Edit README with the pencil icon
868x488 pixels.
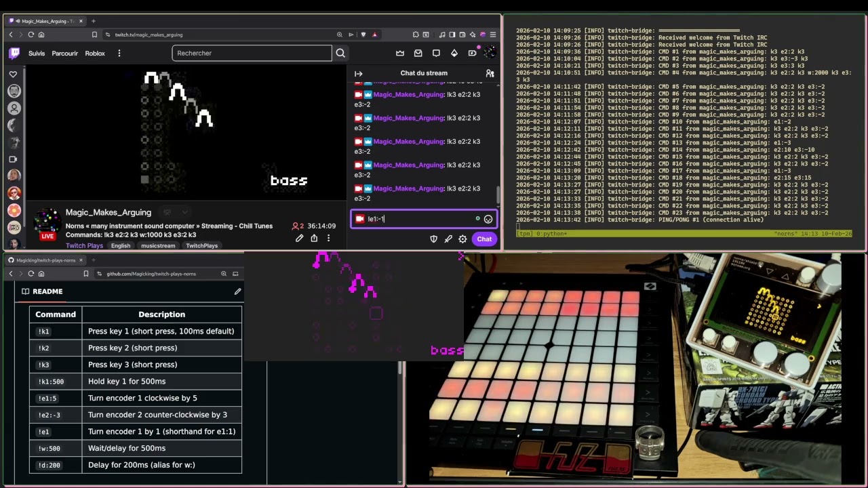pyautogui.click(x=237, y=291)
